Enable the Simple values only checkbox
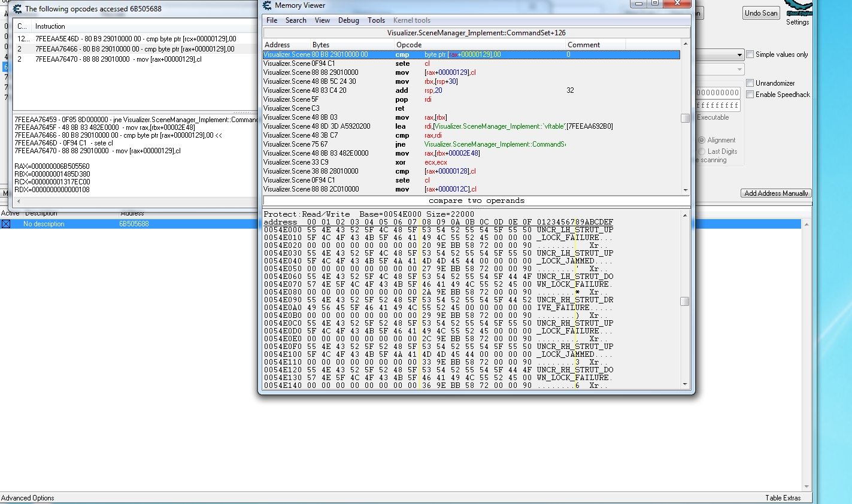Image resolution: width=852 pixels, height=504 pixels. click(750, 54)
